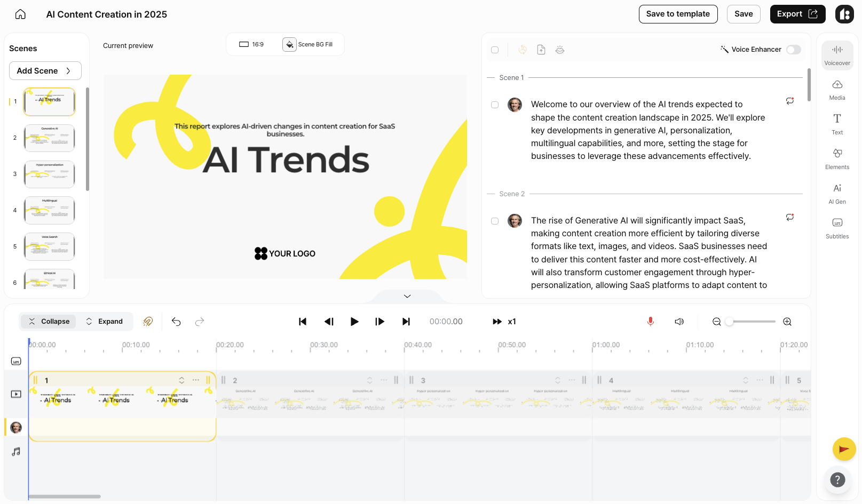Open the AI Gen tool
Image resolution: width=862 pixels, height=504 pixels.
(x=837, y=194)
